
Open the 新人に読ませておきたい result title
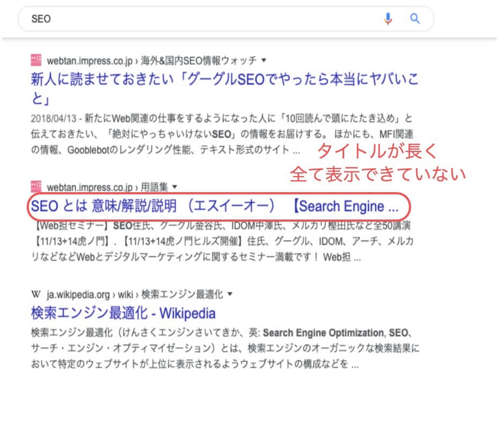(x=224, y=88)
